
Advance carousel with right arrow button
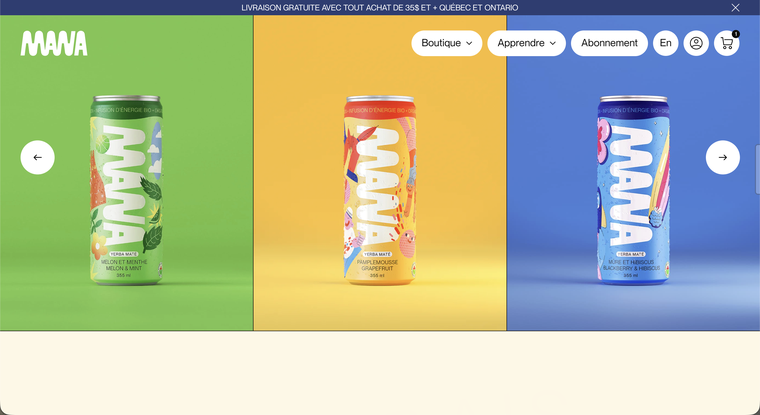coord(723,158)
